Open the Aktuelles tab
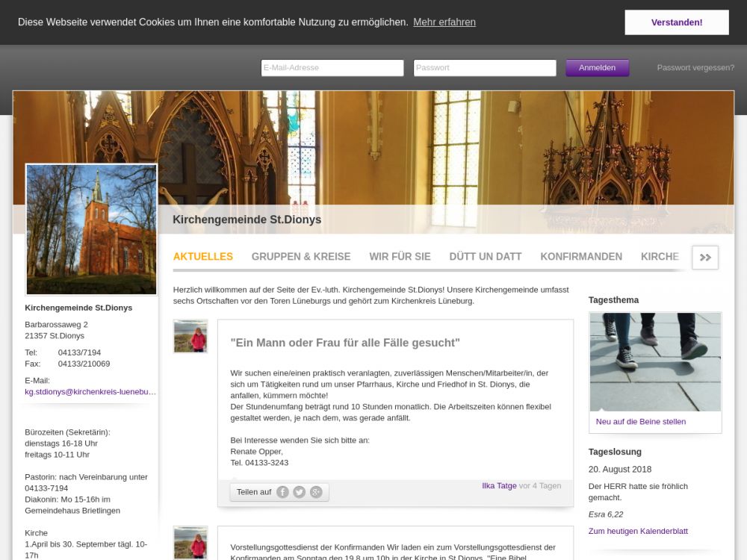The width and height of the screenshot is (747, 560). point(203,257)
